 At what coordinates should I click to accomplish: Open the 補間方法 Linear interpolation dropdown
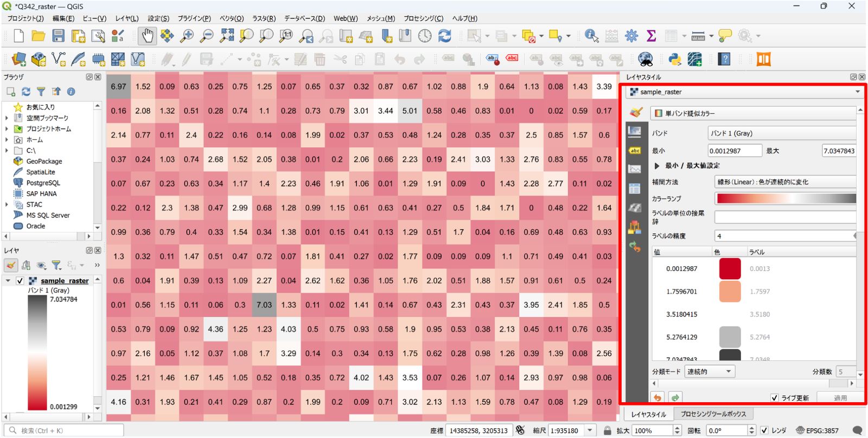[786, 182]
